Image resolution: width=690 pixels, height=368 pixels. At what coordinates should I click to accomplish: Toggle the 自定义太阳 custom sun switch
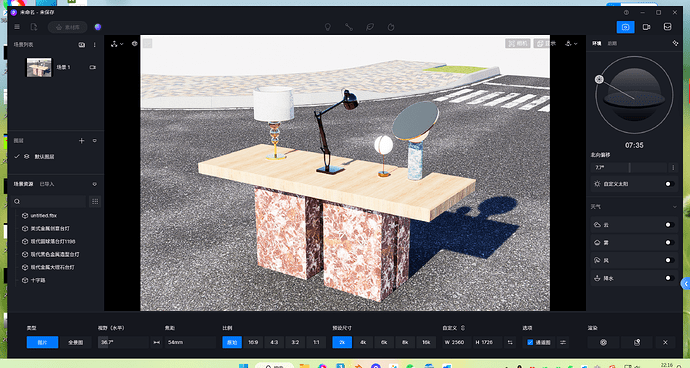(669, 184)
